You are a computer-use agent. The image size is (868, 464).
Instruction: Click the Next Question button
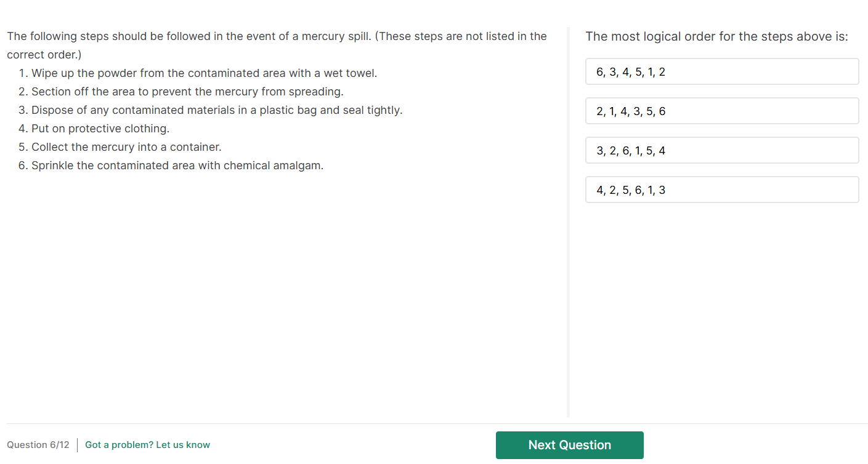click(569, 445)
